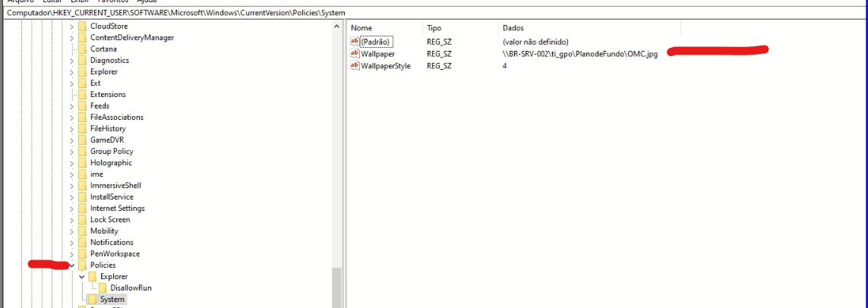Expand the Mobility key
Screen dimensions: 868x308
pyautogui.click(x=72, y=231)
